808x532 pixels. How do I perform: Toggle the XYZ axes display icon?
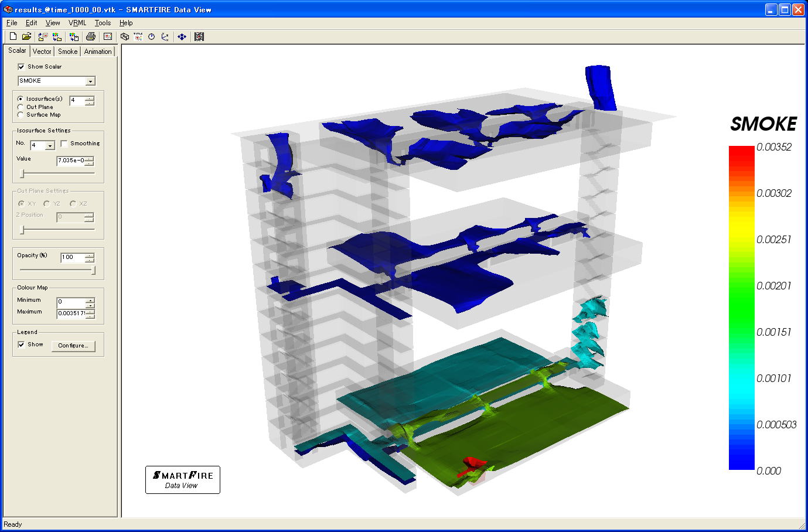tap(165, 36)
